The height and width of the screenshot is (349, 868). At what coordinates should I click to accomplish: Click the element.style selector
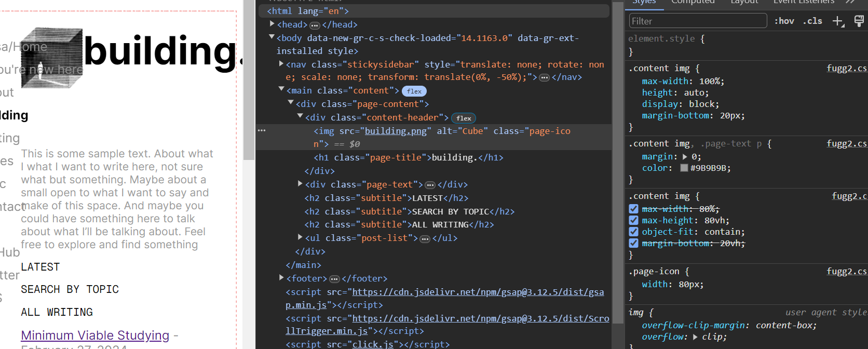pos(661,39)
